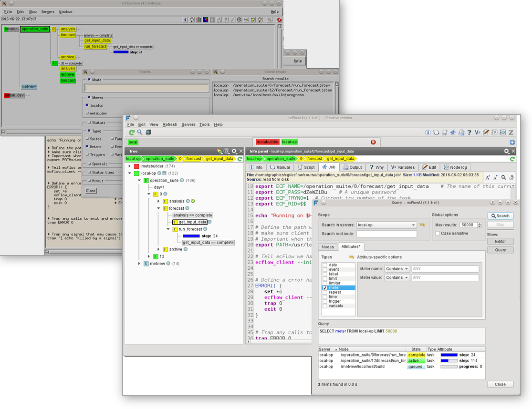Reset server scope with the undo arrow icon
Image resolution: width=532 pixels, height=409 pixels.
tap(422, 225)
